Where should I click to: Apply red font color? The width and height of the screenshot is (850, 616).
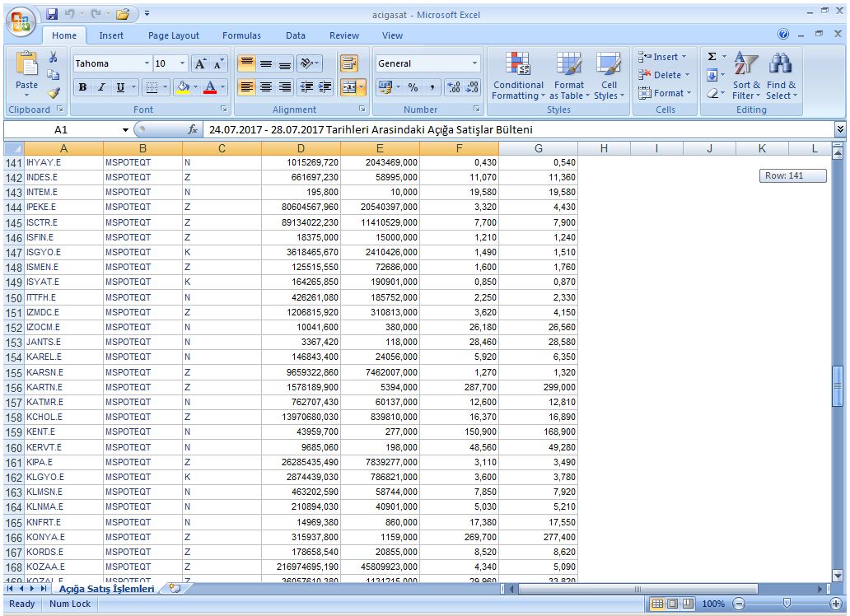pyautogui.click(x=210, y=86)
